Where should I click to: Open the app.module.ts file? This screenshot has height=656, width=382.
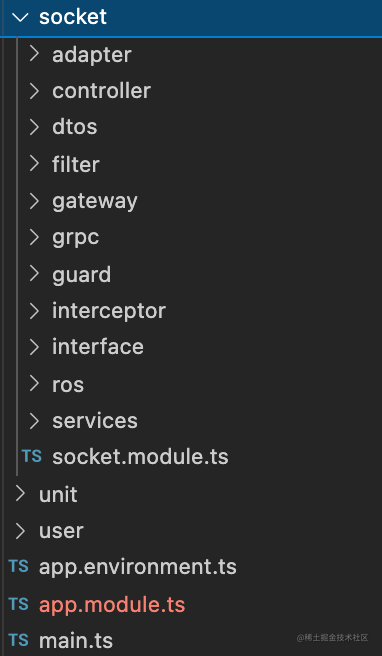(x=191, y=604)
